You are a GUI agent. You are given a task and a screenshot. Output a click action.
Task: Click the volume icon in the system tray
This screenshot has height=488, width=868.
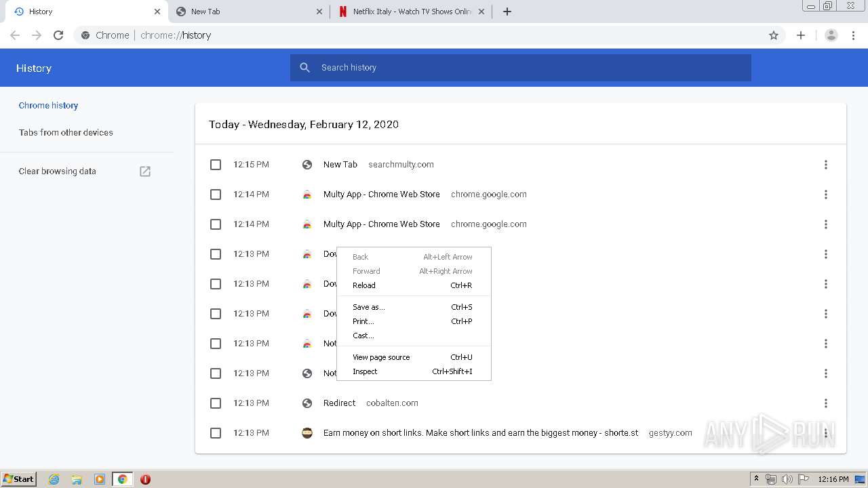[x=787, y=479]
